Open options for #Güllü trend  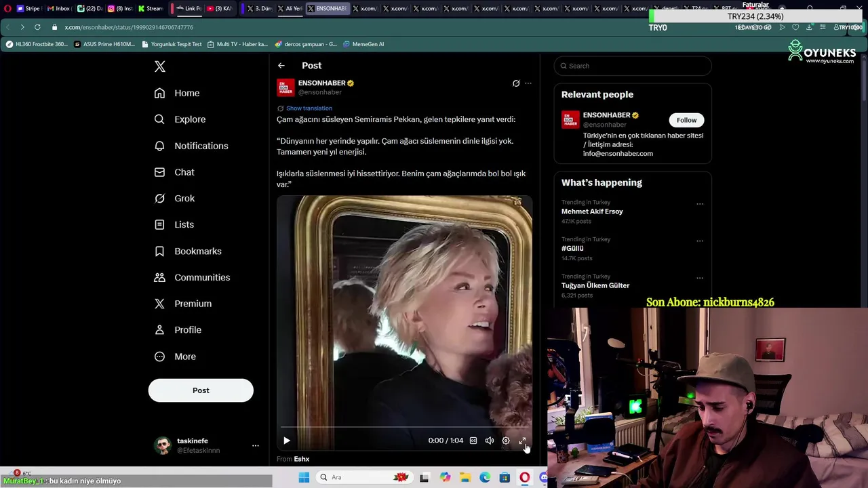[700, 241]
